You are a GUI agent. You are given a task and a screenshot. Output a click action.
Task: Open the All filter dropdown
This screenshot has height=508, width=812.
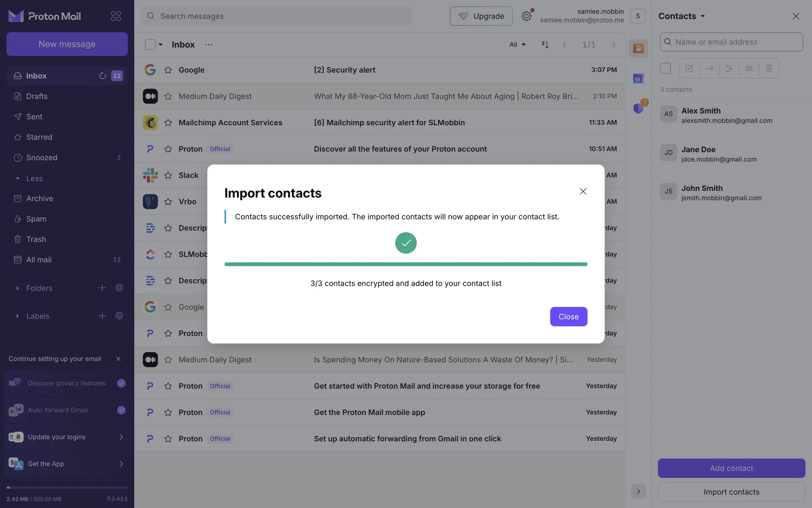tap(517, 44)
